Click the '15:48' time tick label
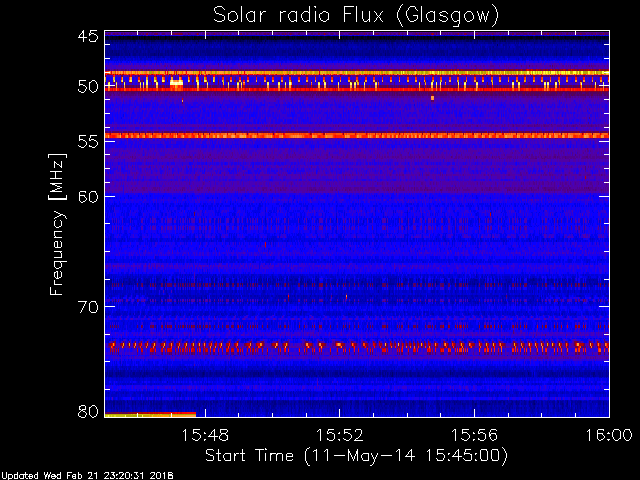Viewport: 640px width, 480px height. pos(205,435)
